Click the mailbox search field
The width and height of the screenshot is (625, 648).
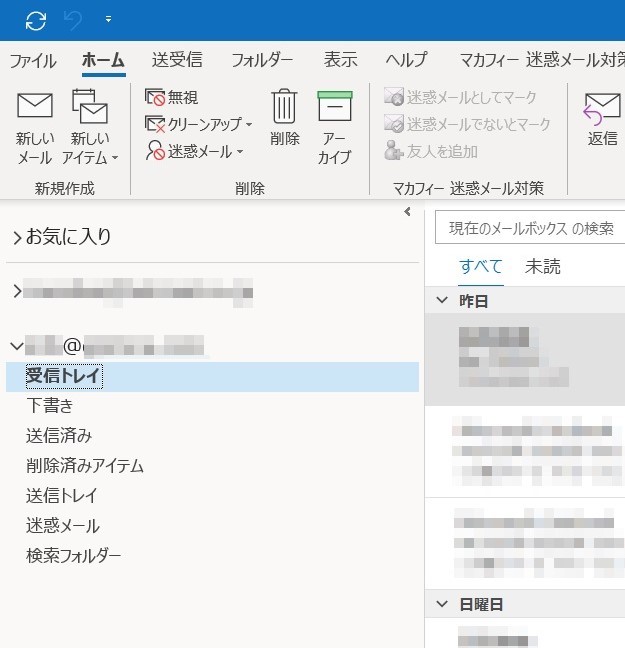530,228
